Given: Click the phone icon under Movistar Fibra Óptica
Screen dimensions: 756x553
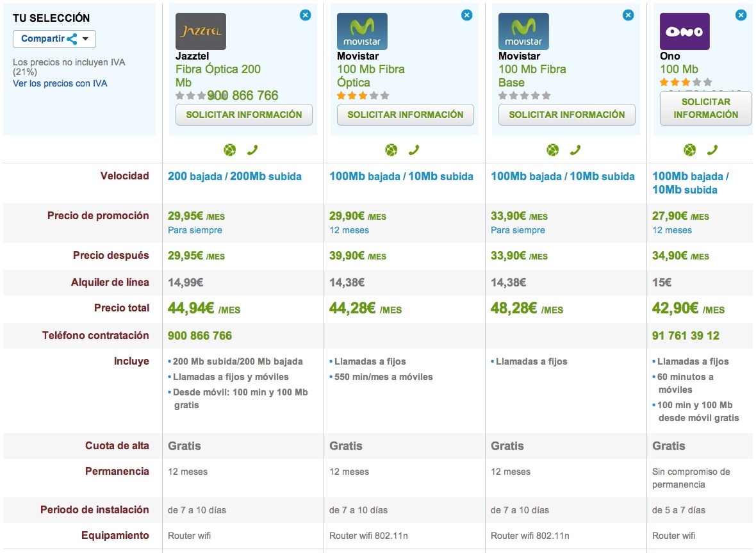Looking at the screenshot, I should [414, 150].
